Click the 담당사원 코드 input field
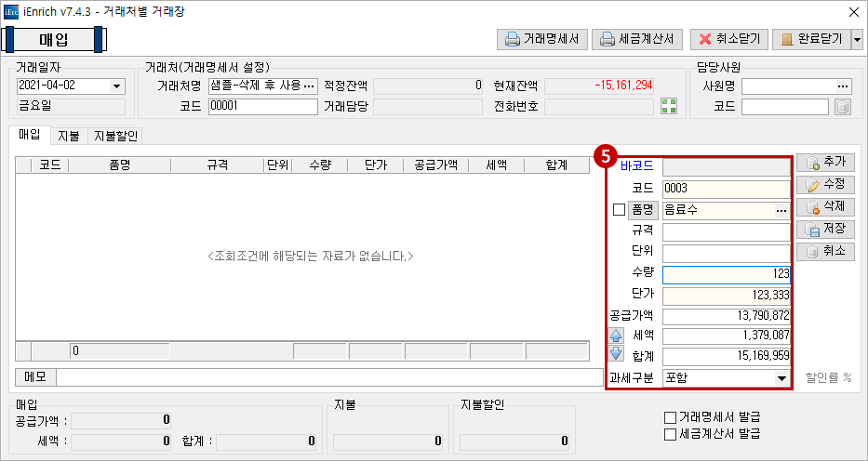The height and width of the screenshot is (461, 868). (785, 106)
